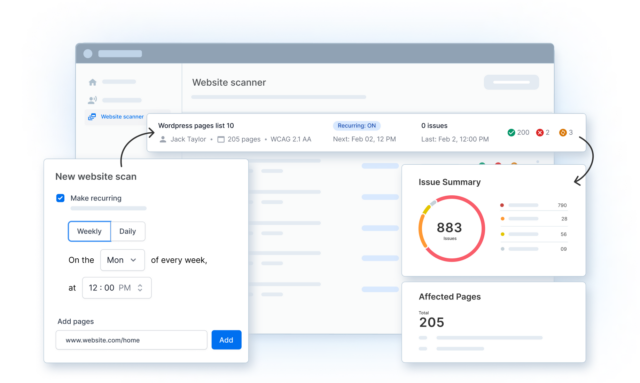Click the New website scan heading
640x383 pixels.
click(x=96, y=177)
